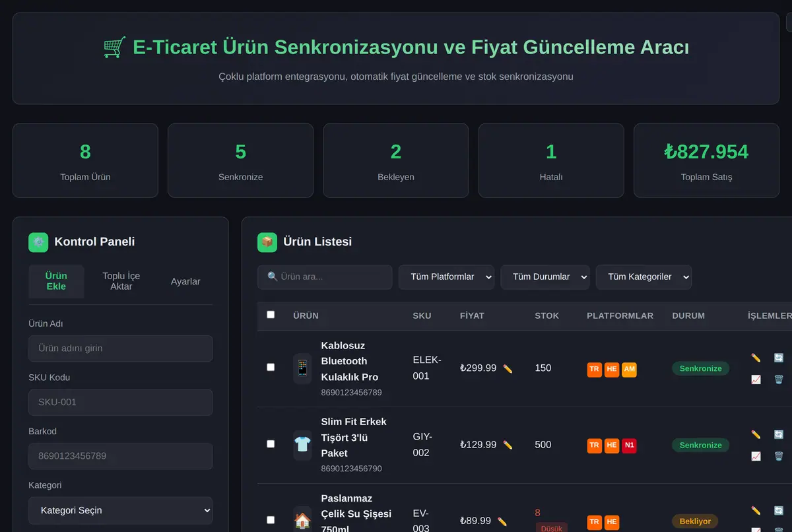This screenshot has height=532, width=792.
Task: Click the phone thumbnail of Kablosuz Kulaklık
Action: pos(302,368)
